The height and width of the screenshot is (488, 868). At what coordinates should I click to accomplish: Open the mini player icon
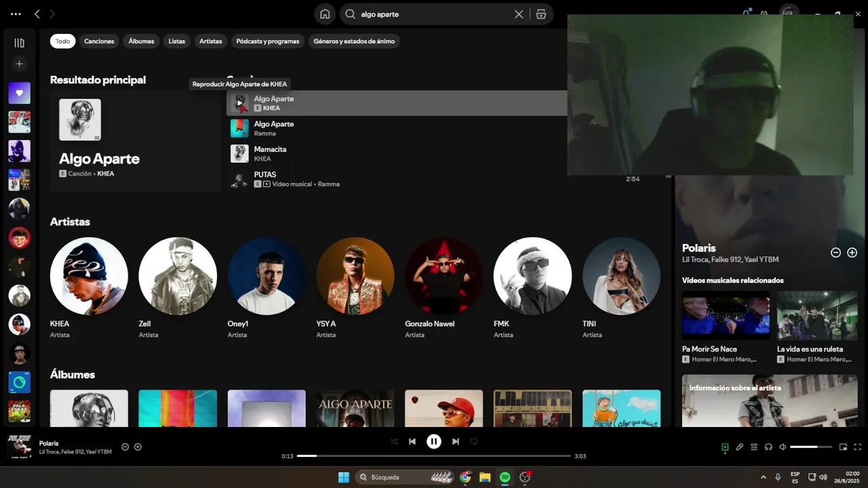point(843,447)
